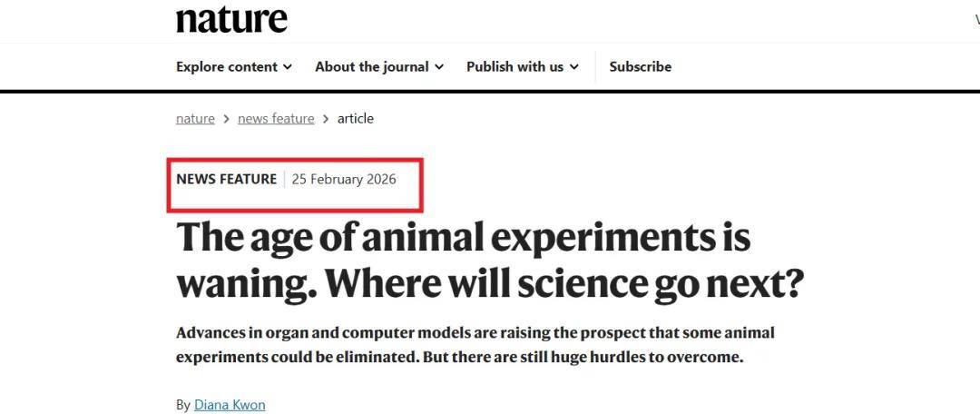Click the cut-off link at top right
980x414 pixels.
pyautogui.click(x=976, y=20)
